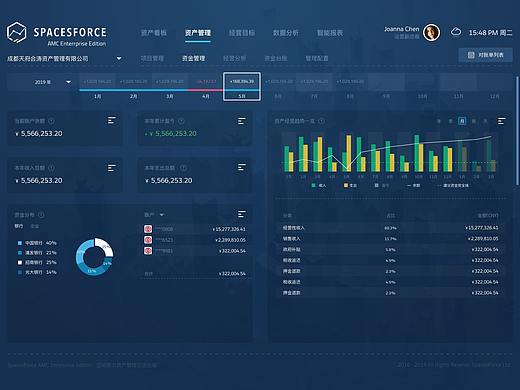Set chart granularity to 季
The image size is (520, 390).
click(x=450, y=121)
